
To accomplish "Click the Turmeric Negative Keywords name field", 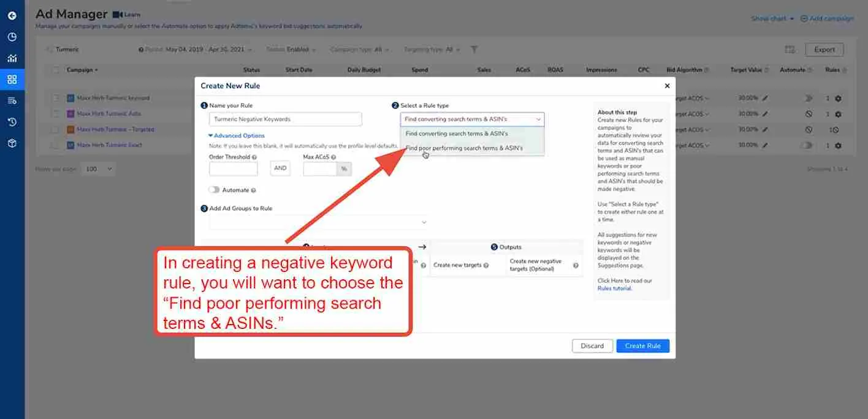I will point(284,118).
